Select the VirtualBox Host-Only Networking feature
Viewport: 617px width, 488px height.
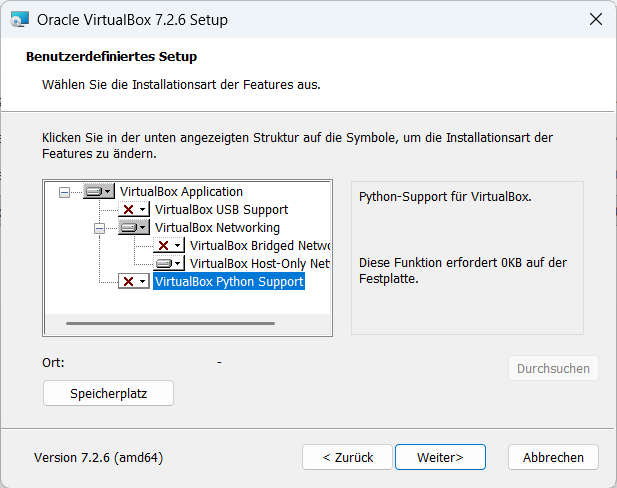coord(259,264)
